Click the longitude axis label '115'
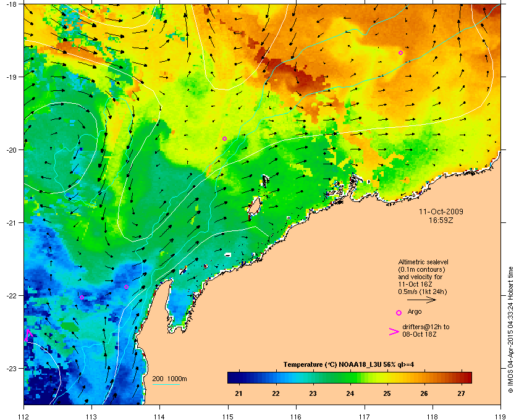The height and width of the screenshot is (420, 519). point(228,417)
